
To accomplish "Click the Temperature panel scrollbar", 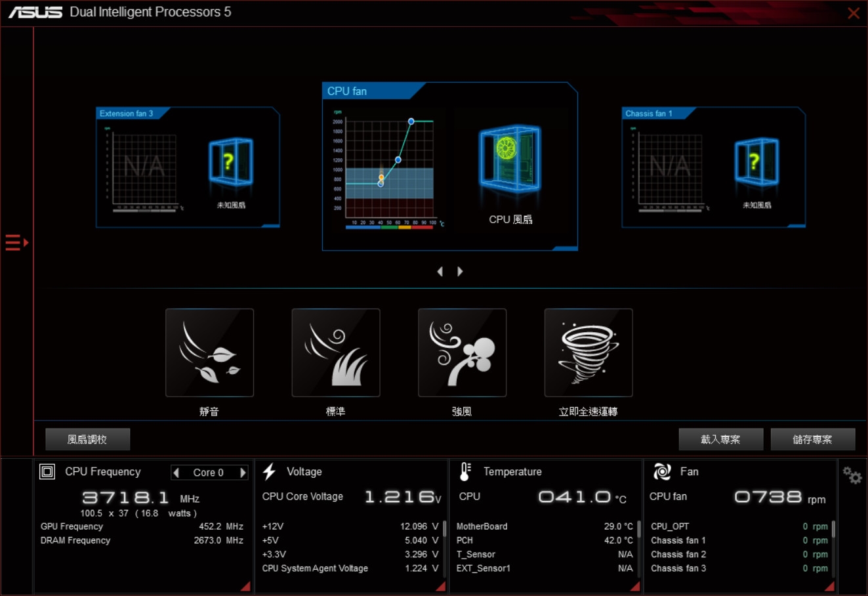I will point(639,528).
